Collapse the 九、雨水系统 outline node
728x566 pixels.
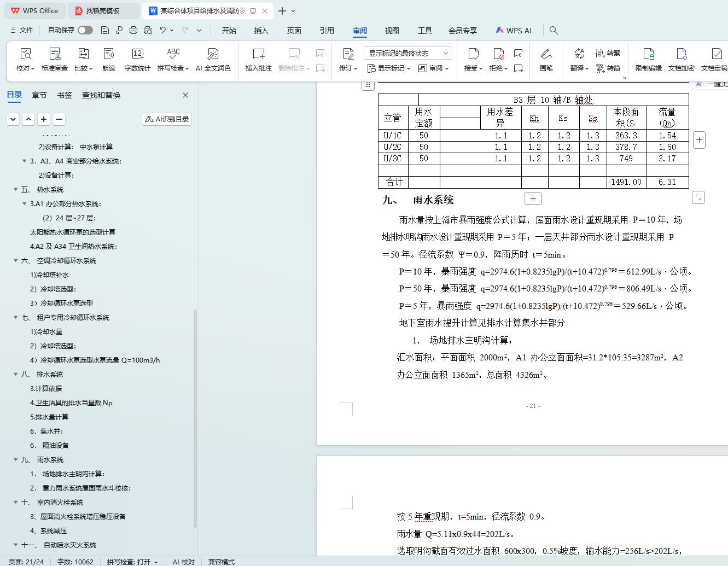coord(15,460)
